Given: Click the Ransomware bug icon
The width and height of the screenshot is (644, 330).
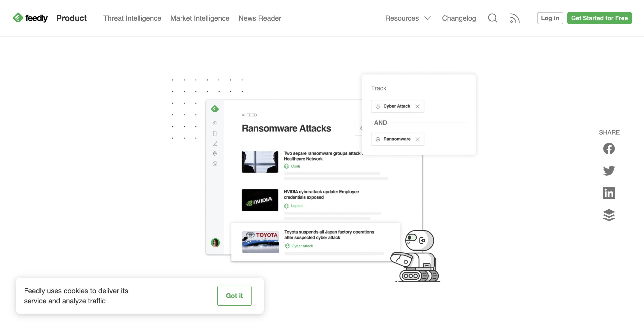Looking at the screenshot, I should (x=378, y=139).
